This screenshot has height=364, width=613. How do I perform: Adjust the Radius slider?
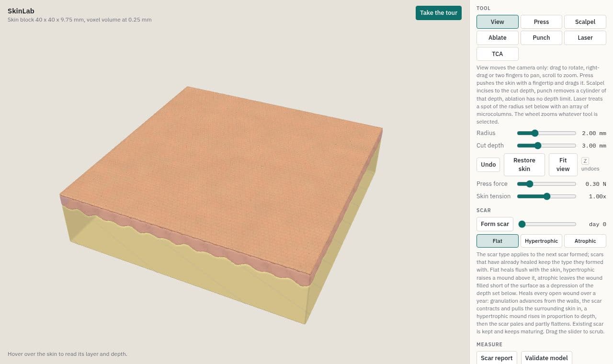[x=546, y=133]
